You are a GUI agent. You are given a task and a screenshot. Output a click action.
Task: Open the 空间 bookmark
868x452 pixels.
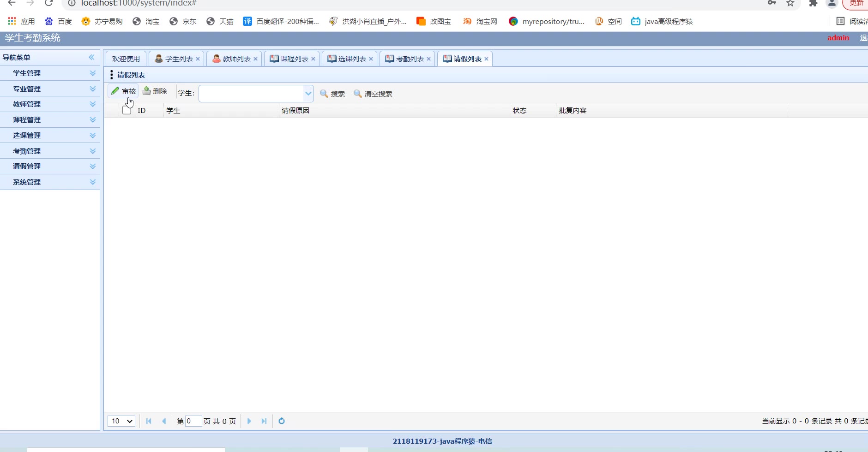point(608,21)
